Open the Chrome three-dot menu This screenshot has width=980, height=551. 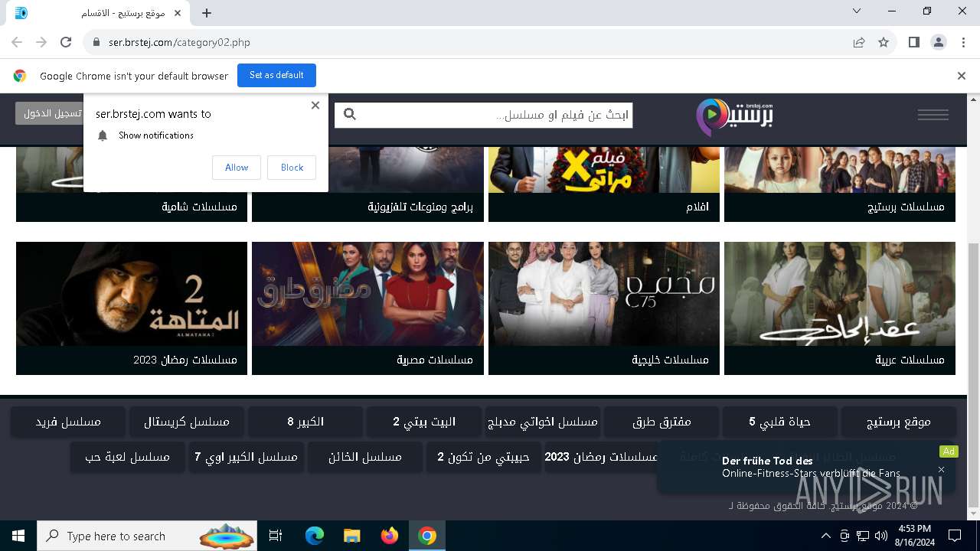(963, 42)
